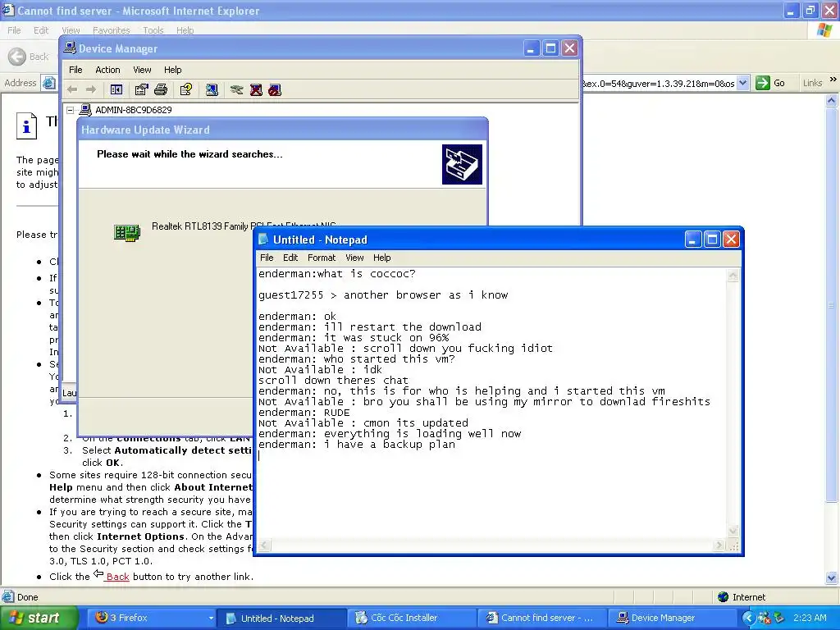The height and width of the screenshot is (630, 840).
Task: Click Properties icon in Device Manager toolbar
Action: [x=141, y=90]
